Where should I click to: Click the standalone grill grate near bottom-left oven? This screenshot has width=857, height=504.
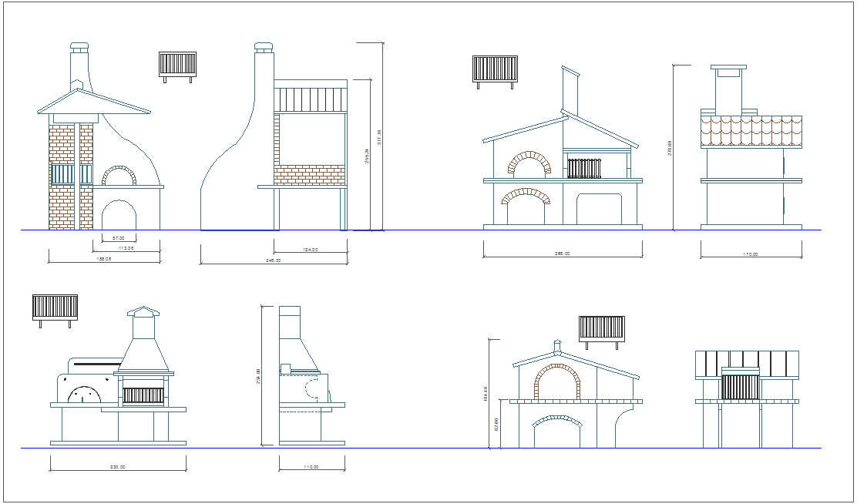55,308
